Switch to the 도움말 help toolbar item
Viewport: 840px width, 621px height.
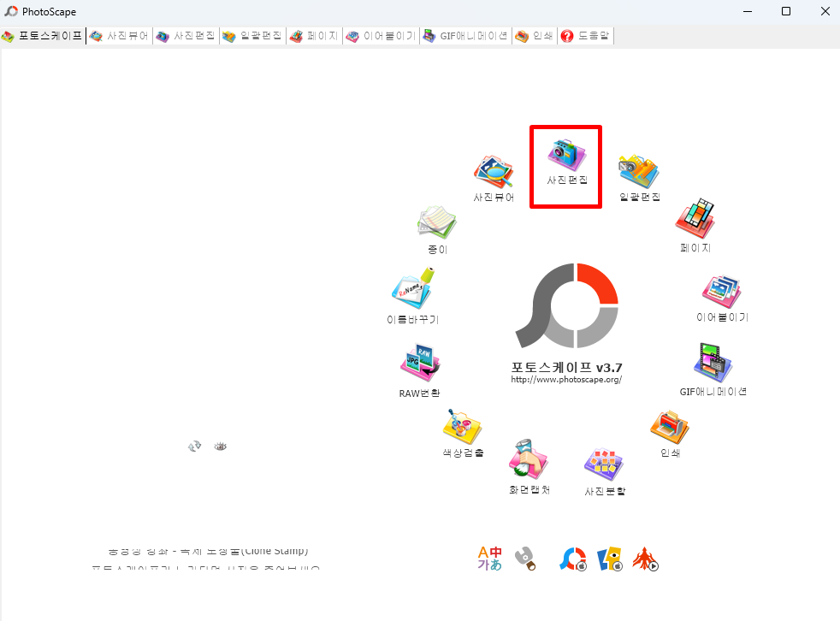(x=585, y=36)
